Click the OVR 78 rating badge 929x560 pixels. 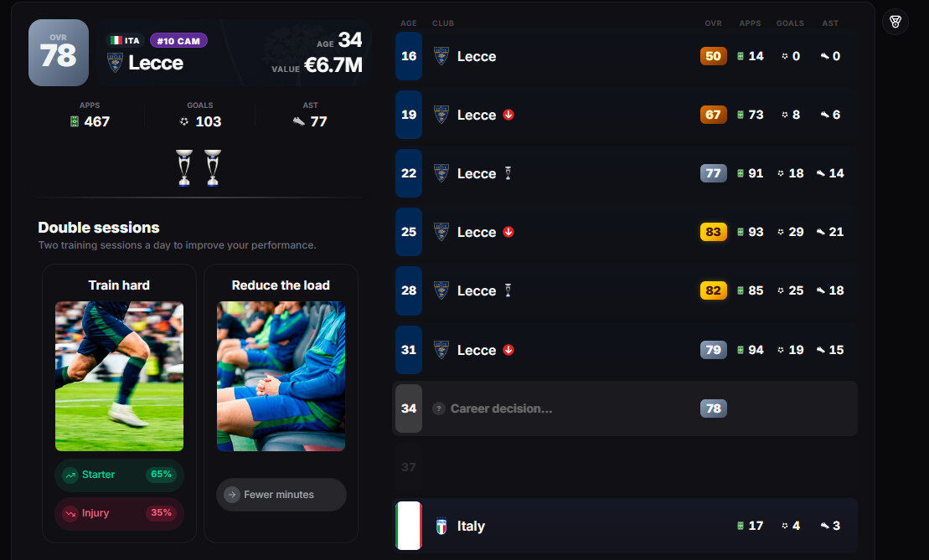pos(59,53)
